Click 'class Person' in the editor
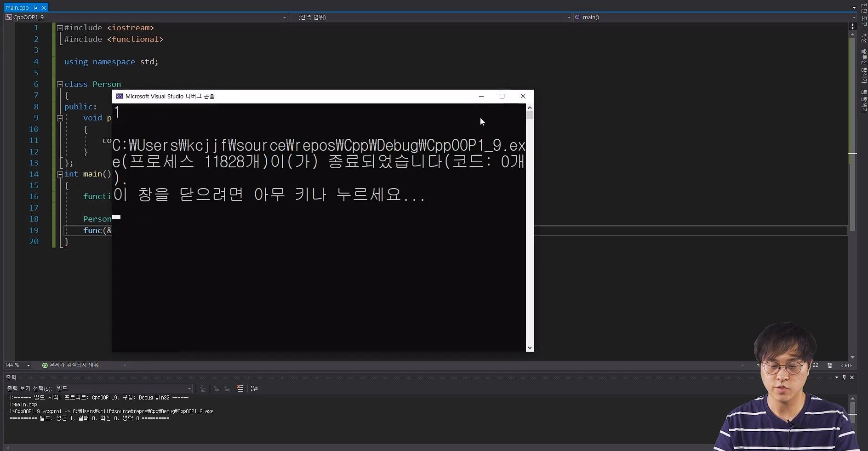Image resolution: width=868 pixels, height=451 pixels. point(92,84)
